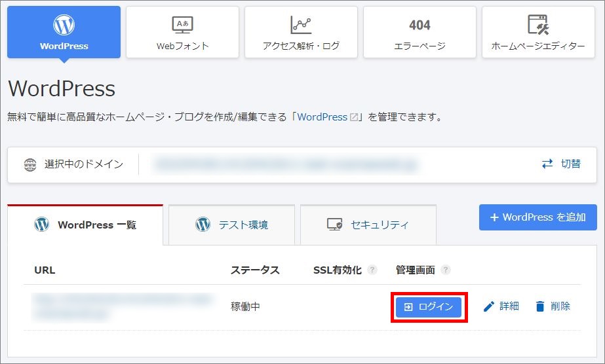Open the アクセス解析・ログ card

(x=301, y=32)
